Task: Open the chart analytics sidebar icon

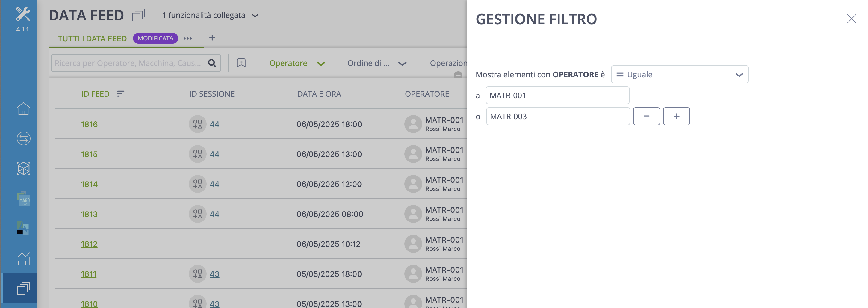Action: click(x=23, y=259)
